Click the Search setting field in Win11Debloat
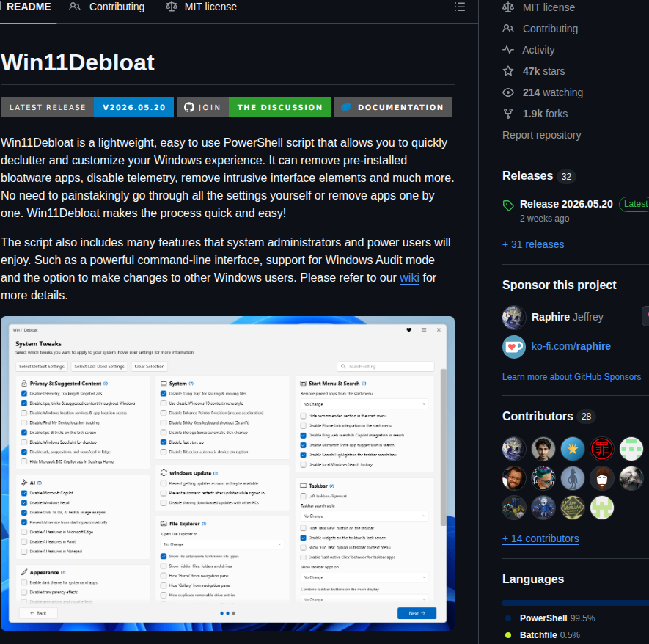Screen dimensions: 649x644 click(x=386, y=366)
